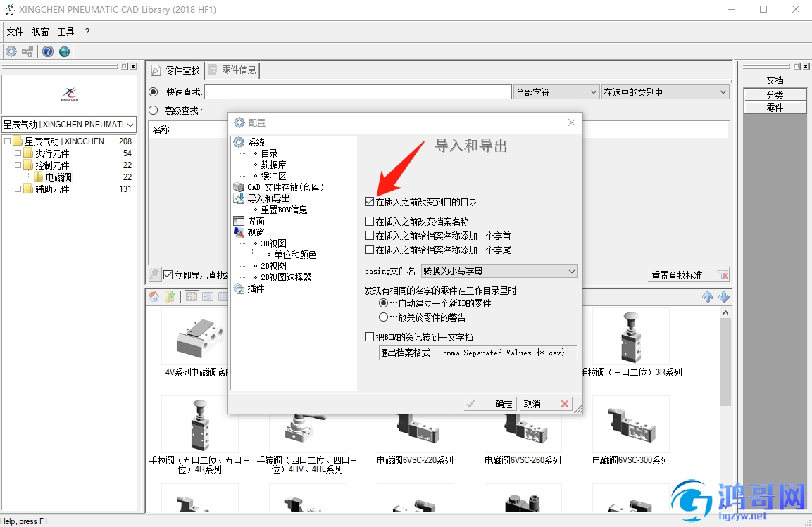This screenshot has height=527, width=812.
Task: Select 快速查找 radio button
Action: 154,91
